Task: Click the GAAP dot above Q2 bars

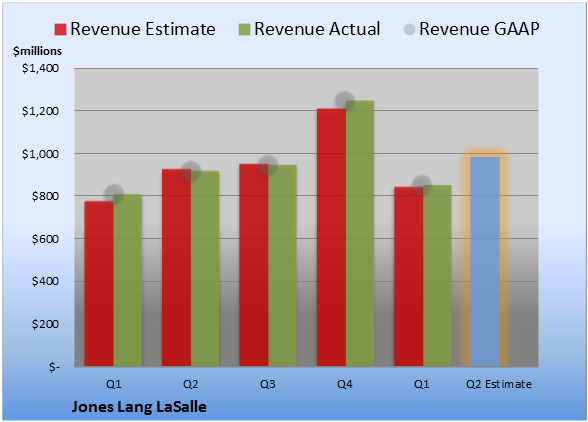Action: click(x=191, y=171)
